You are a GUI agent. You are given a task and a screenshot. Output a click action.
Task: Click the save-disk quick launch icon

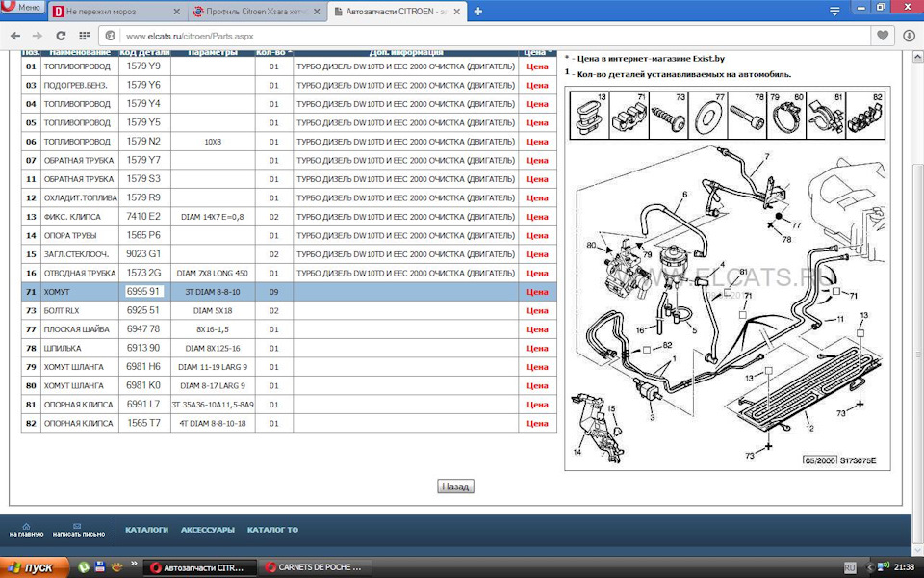tap(100, 567)
